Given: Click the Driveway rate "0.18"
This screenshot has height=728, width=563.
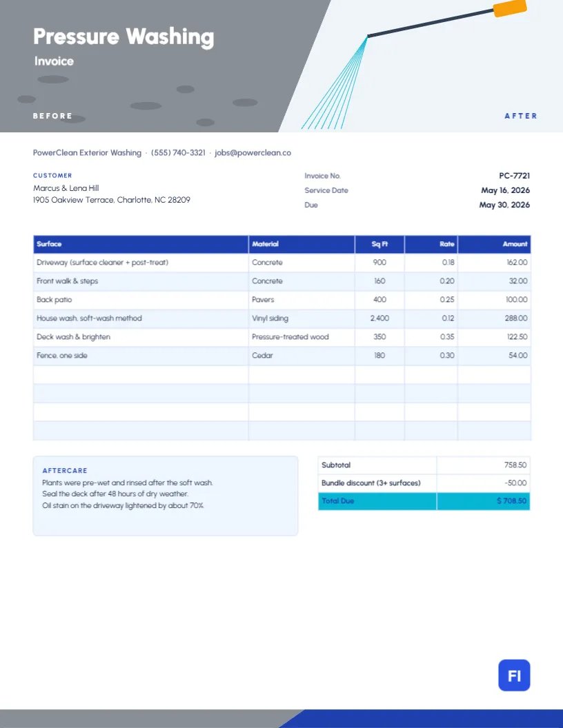Looking at the screenshot, I should 448,263.
